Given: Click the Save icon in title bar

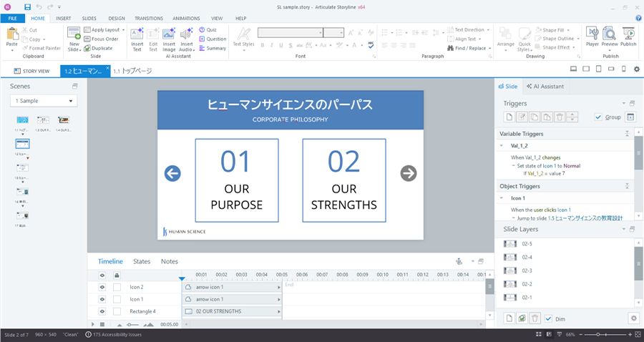Looking at the screenshot, I should (27, 6).
